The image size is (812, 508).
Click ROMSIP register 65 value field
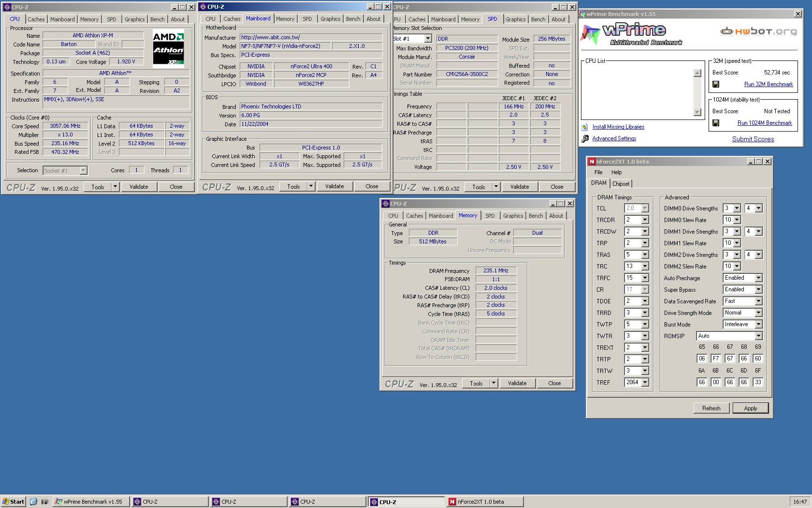click(x=702, y=359)
